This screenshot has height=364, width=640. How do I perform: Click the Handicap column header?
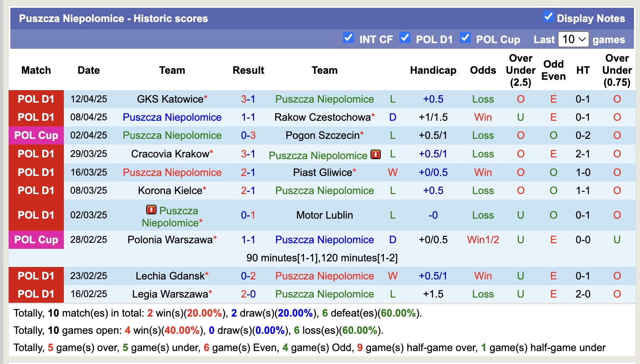pos(433,70)
